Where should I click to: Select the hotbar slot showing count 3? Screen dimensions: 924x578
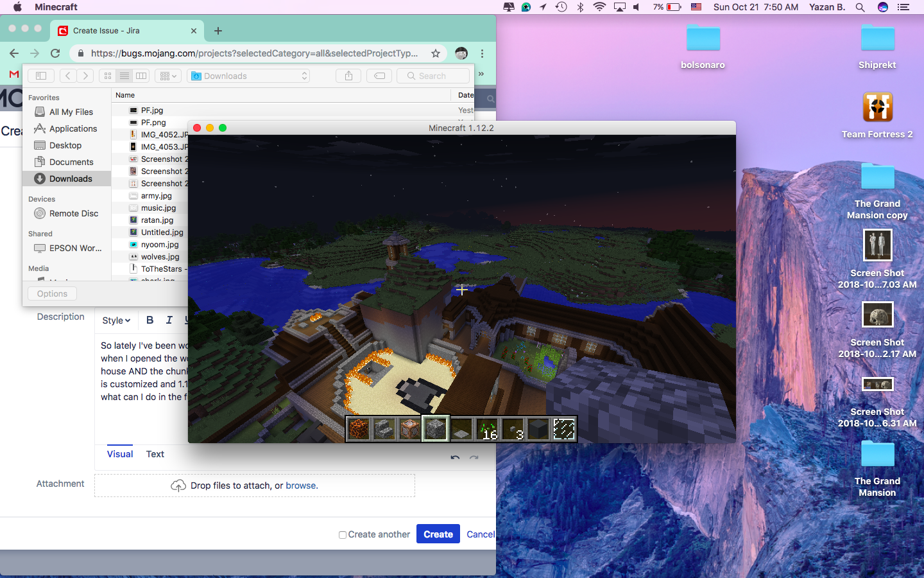click(x=513, y=429)
